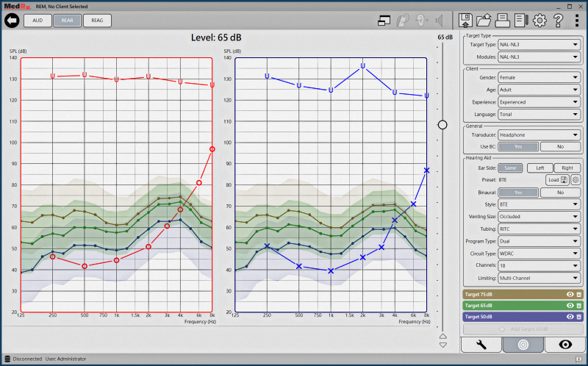
Task: Toggle visibility of Target 50dB curve
Action: [570, 316]
